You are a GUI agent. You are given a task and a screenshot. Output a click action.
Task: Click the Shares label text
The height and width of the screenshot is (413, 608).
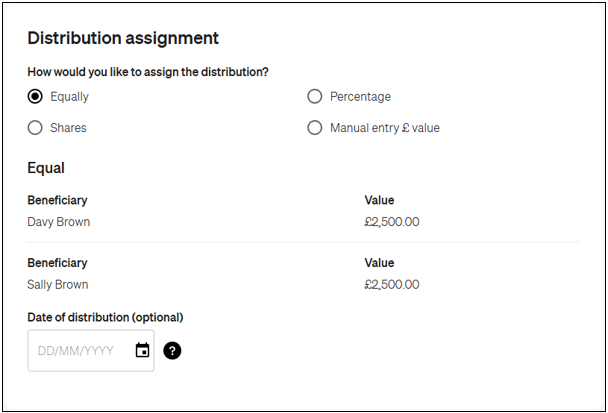[x=68, y=128]
